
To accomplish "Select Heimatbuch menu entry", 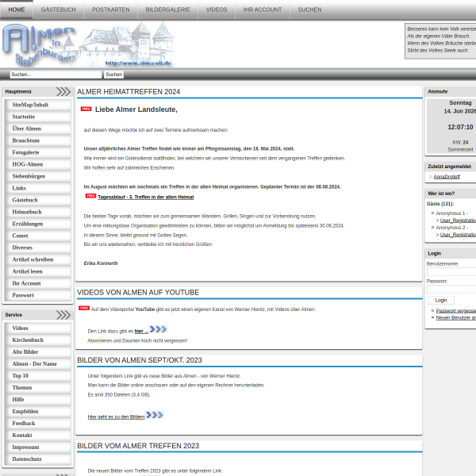I will tap(38, 212).
